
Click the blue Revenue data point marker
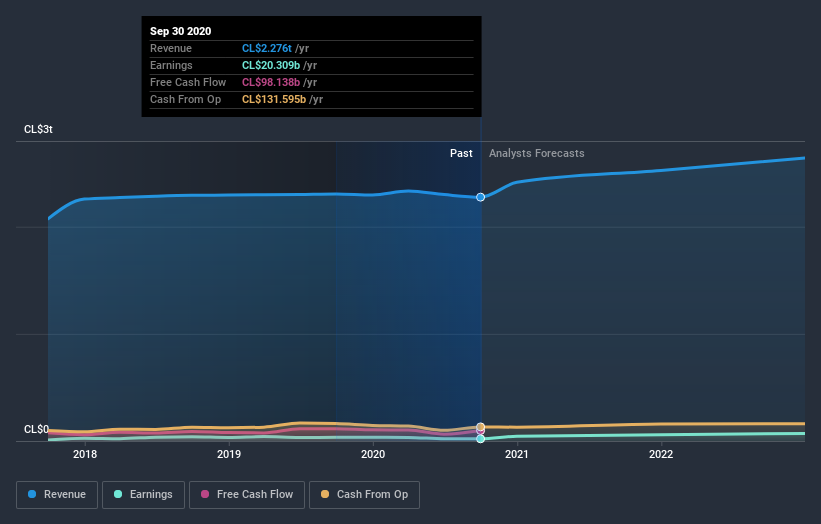480,197
